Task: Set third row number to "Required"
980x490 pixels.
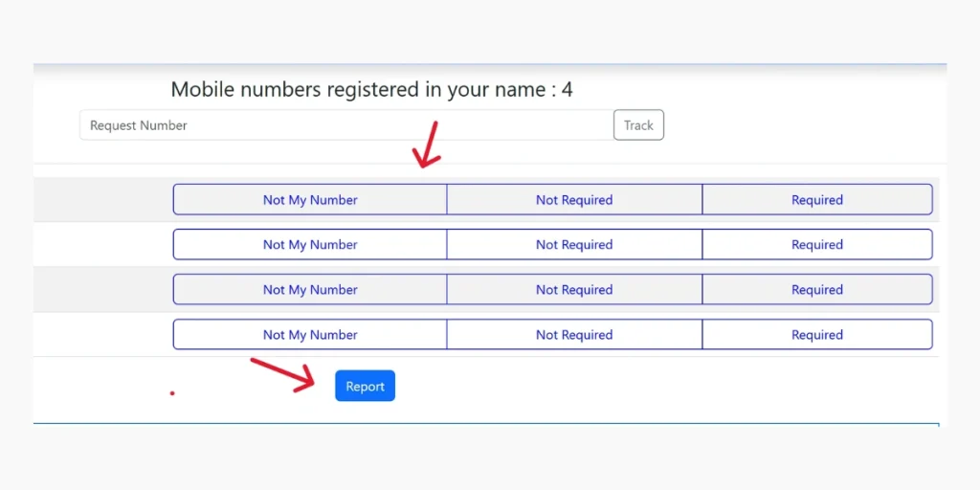Action: (817, 290)
